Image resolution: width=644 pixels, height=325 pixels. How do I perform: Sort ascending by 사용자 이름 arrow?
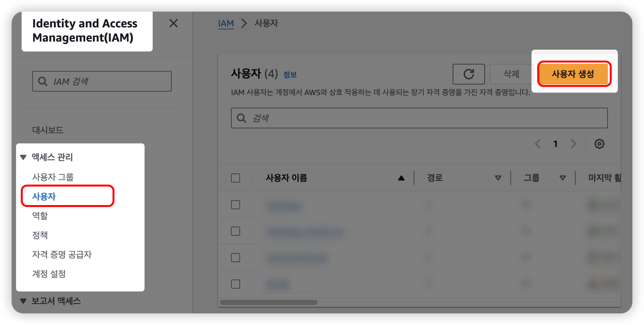(401, 178)
